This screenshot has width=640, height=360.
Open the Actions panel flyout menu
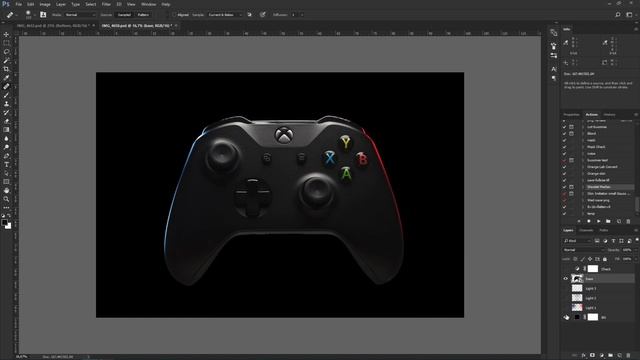coord(636,115)
